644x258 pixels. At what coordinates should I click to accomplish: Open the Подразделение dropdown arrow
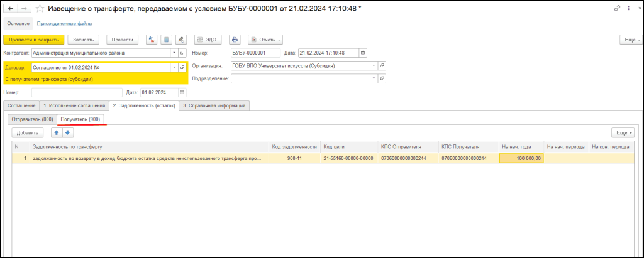(x=374, y=78)
